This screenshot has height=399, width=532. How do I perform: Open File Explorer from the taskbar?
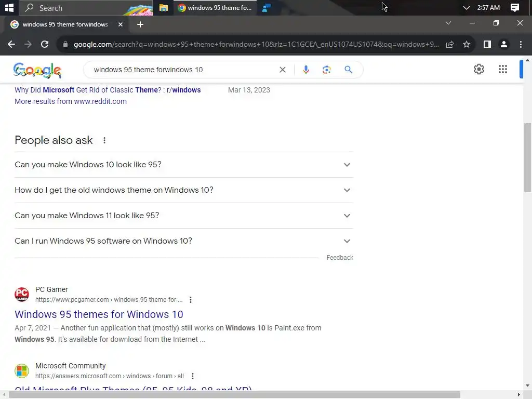coord(164,8)
